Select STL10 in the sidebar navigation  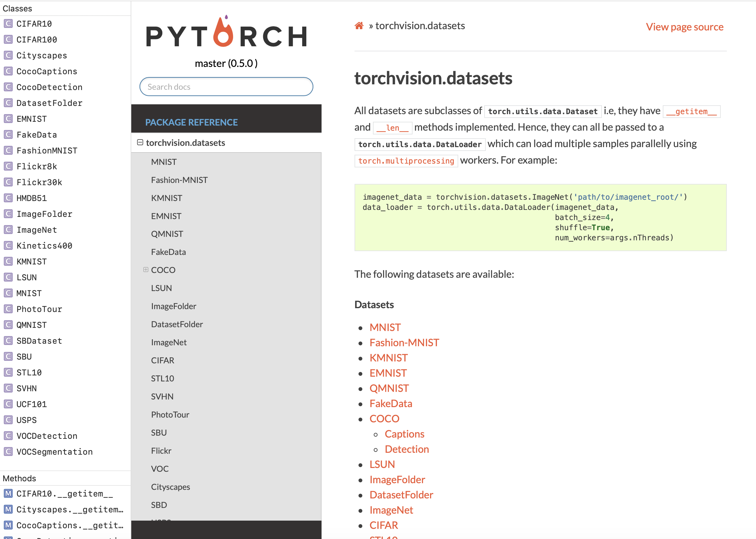tap(162, 378)
